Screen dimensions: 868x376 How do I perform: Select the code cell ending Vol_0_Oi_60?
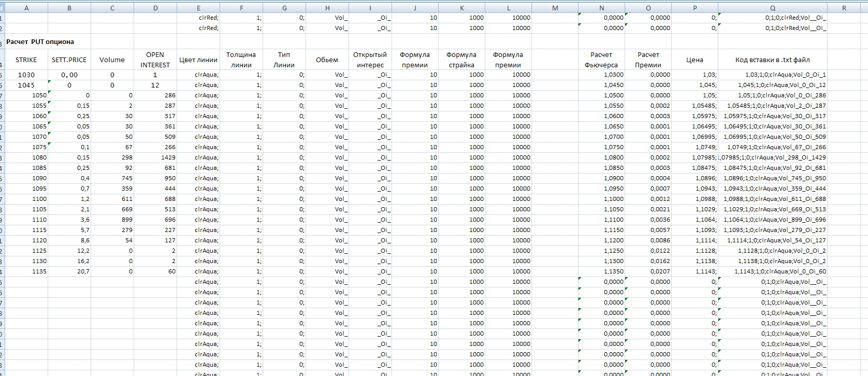pos(772,271)
